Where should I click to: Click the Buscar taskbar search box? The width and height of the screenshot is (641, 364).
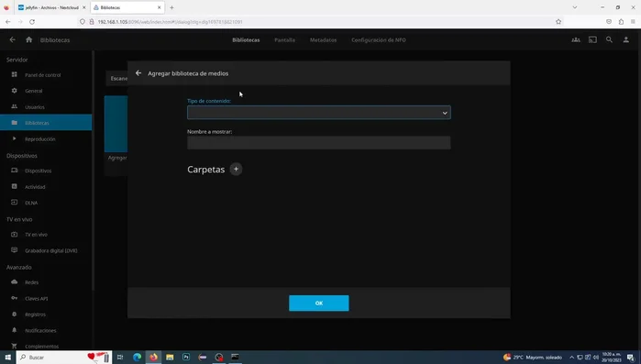tap(63, 357)
